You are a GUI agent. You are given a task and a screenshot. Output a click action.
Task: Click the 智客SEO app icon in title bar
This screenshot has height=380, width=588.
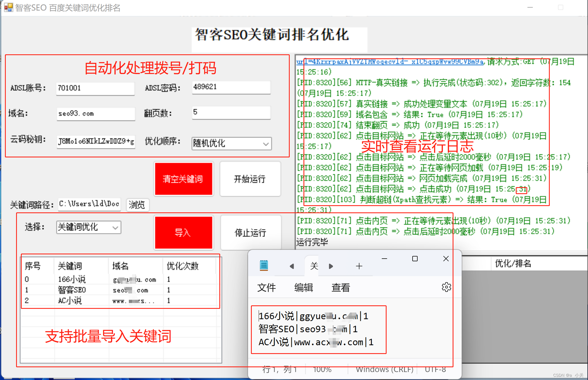tap(8, 7)
